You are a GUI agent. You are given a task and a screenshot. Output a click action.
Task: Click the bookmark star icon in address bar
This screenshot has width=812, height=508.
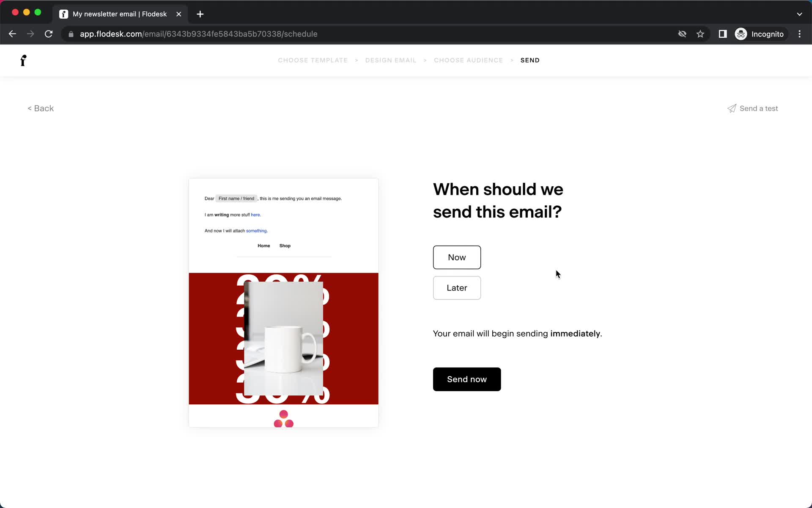[700, 34]
